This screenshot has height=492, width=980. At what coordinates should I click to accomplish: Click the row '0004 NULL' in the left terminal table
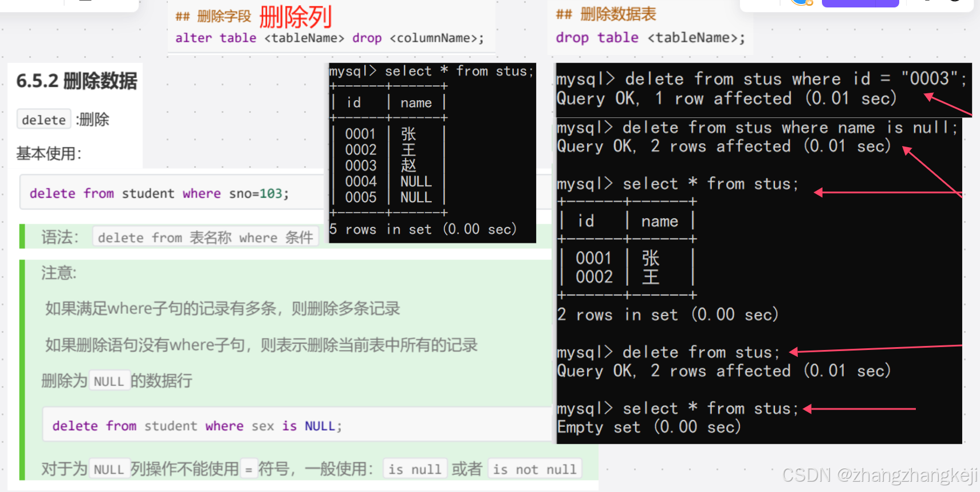pos(388,182)
